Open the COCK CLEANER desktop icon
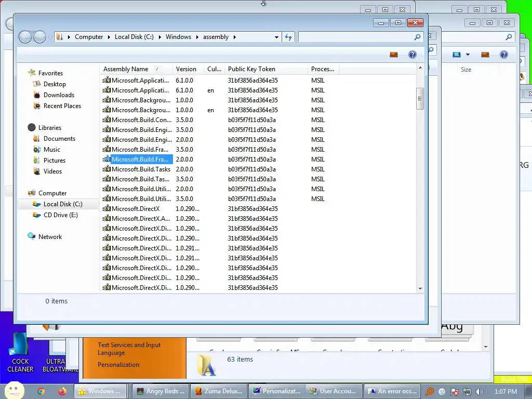This screenshot has height=399, width=532. [20, 353]
